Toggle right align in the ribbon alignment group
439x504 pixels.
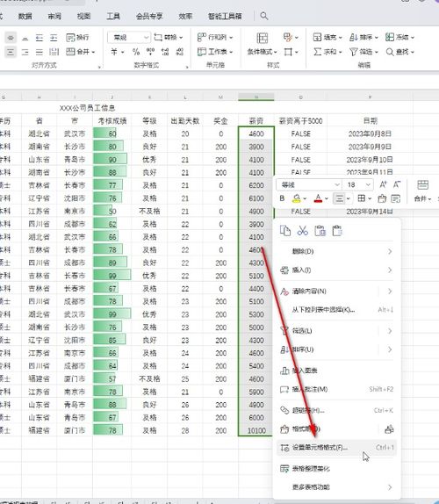pyautogui.click(x=25, y=52)
